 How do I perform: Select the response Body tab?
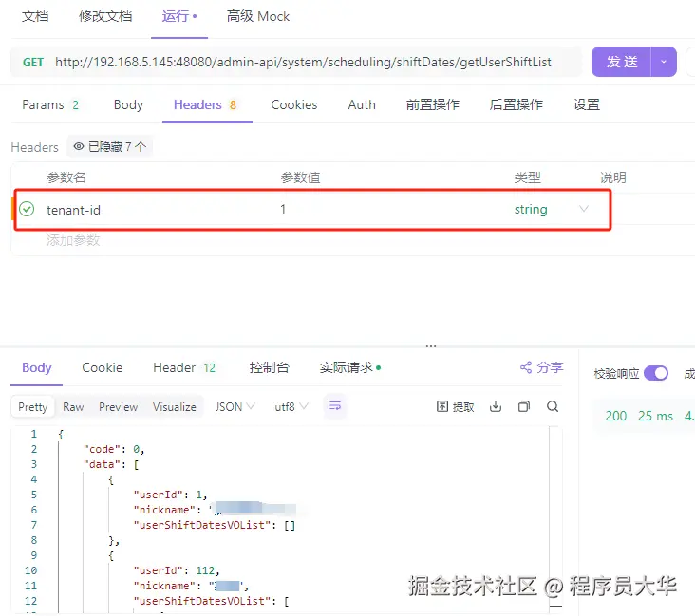coord(37,368)
